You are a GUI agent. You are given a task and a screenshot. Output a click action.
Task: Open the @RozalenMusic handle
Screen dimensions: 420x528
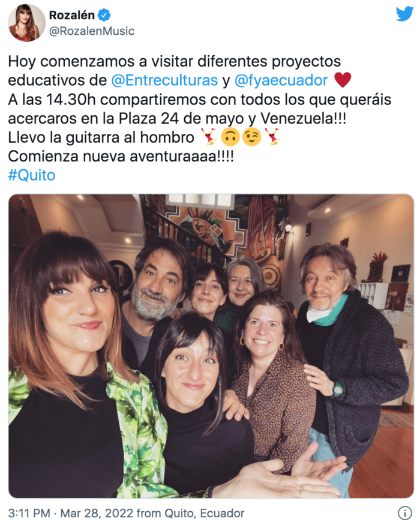pyautogui.click(x=92, y=31)
